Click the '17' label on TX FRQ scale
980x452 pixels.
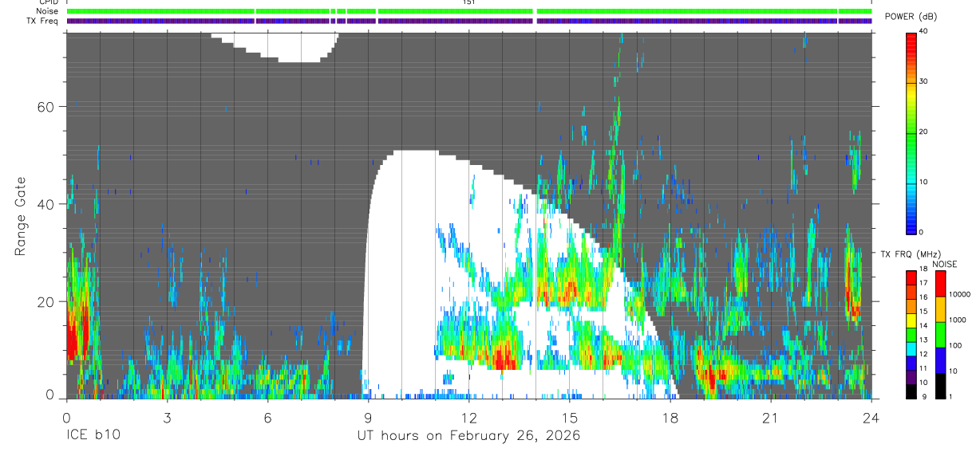pyautogui.click(x=924, y=283)
